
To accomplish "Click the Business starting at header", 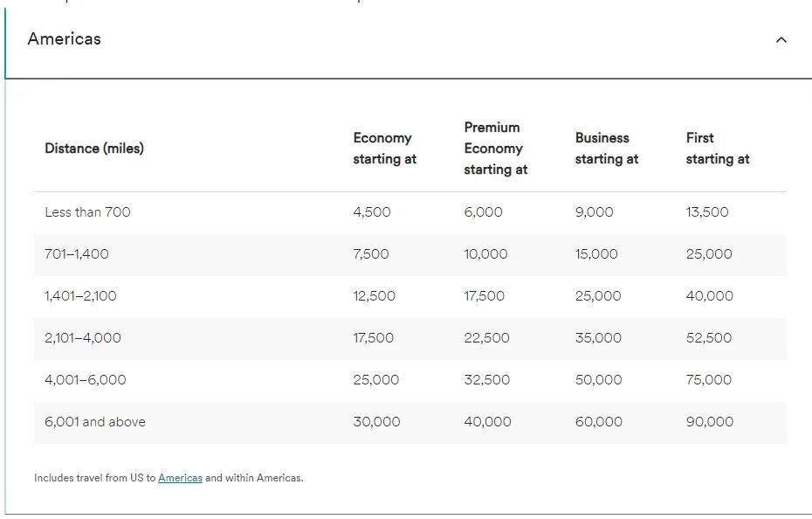I will tap(606, 149).
